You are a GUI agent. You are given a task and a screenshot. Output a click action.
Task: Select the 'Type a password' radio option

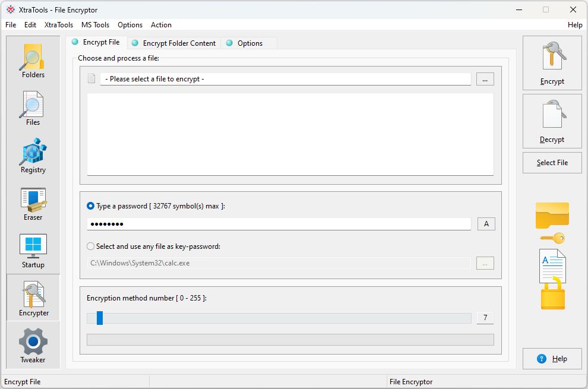click(91, 206)
